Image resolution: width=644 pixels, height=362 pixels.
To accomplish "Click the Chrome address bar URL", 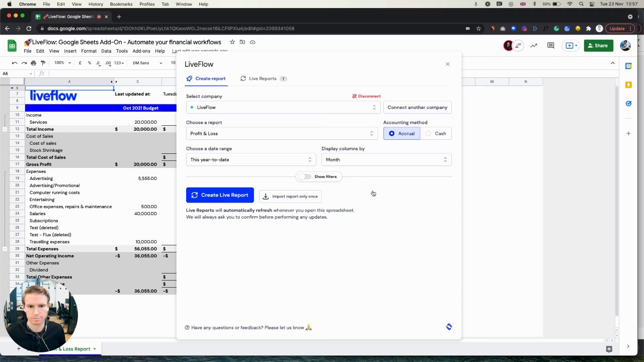I will click(x=171, y=29).
